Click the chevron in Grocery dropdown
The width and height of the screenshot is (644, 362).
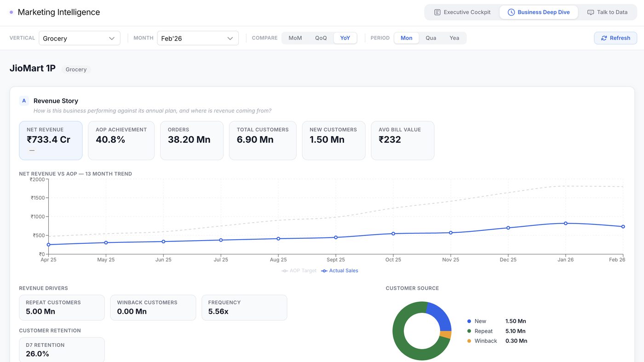[112, 38]
